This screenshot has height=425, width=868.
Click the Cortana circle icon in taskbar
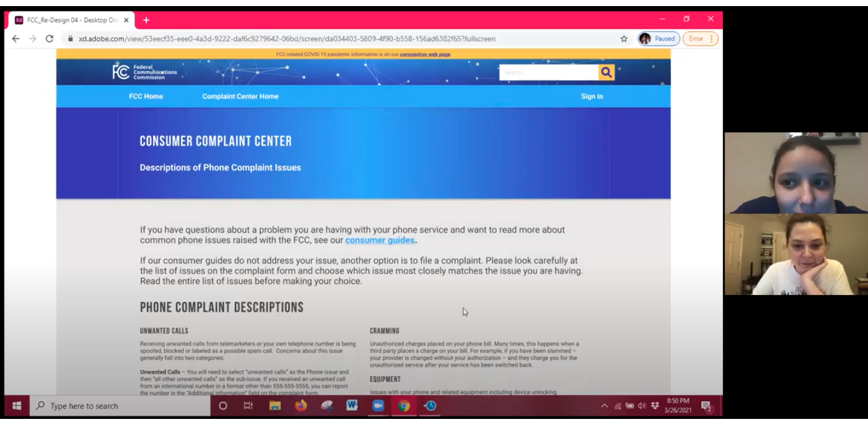tap(223, 406)
